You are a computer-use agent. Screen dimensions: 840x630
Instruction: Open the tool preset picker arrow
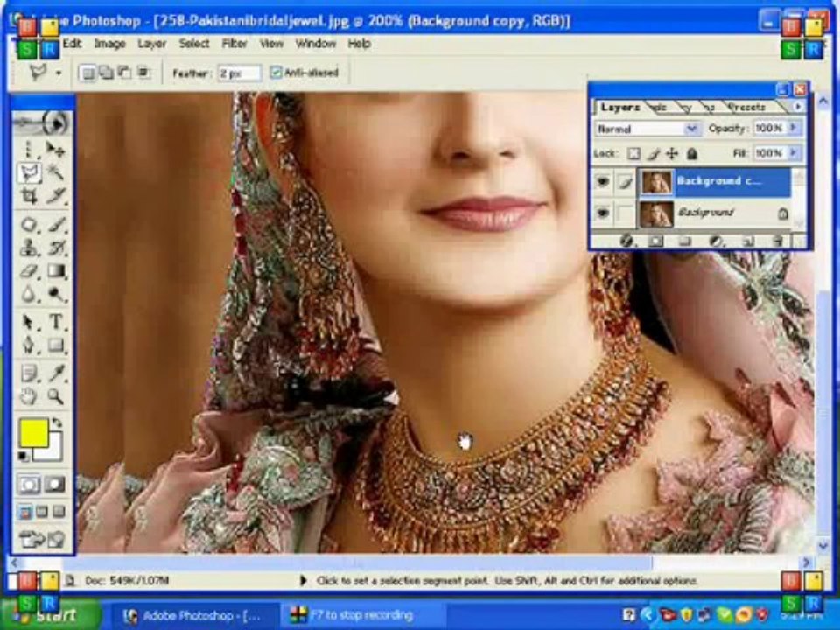(x=59, y=73)
